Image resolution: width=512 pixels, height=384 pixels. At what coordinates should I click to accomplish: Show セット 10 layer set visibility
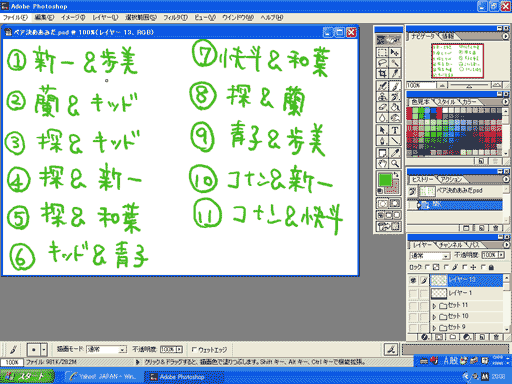click(413, 316)
